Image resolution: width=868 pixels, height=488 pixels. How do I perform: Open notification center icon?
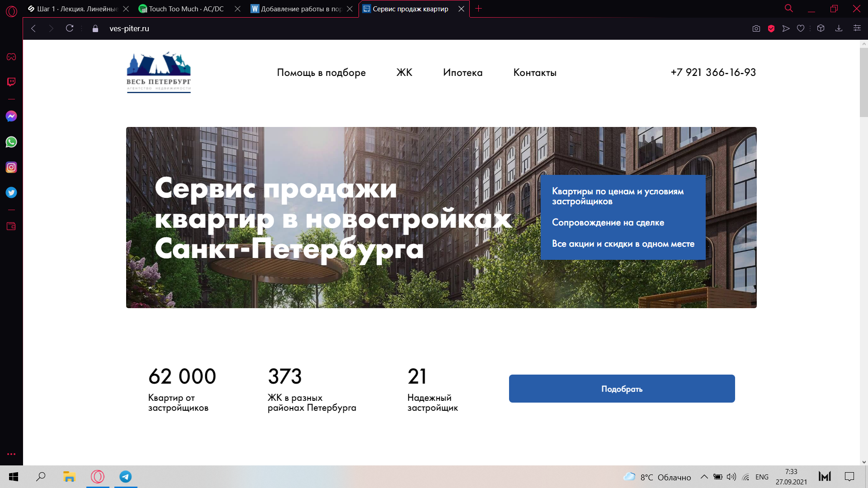(849, 477)
